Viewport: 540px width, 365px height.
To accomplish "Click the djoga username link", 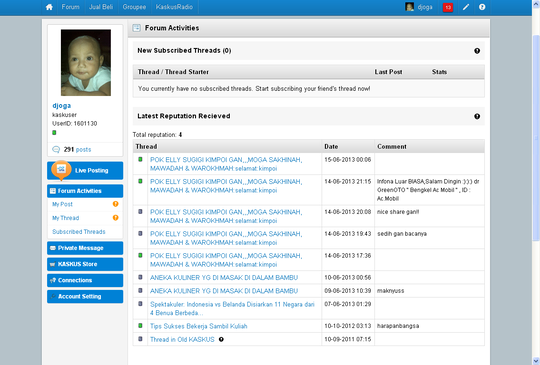I will click(62, 105).
